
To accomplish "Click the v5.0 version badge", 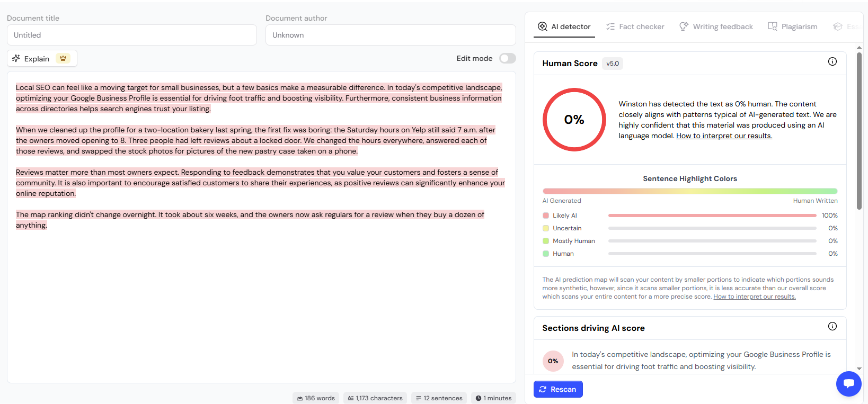I will [x=613, y=64].
